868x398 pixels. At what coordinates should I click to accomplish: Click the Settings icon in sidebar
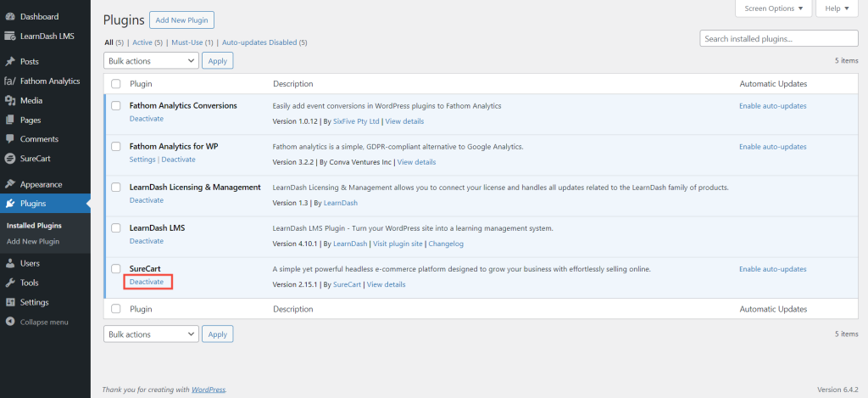tap(10, 302)
